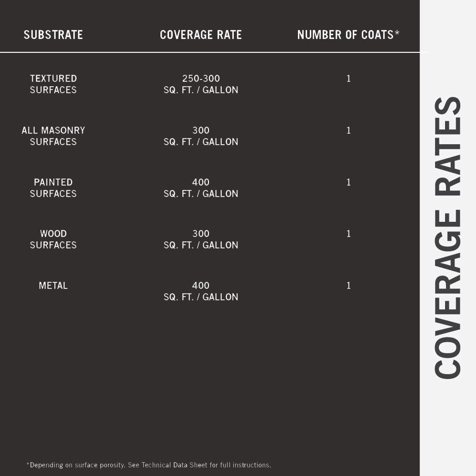Select the PAINTED SURFACES row label
The width and height of the screenshot is (476, 476).
click(53, 188)
